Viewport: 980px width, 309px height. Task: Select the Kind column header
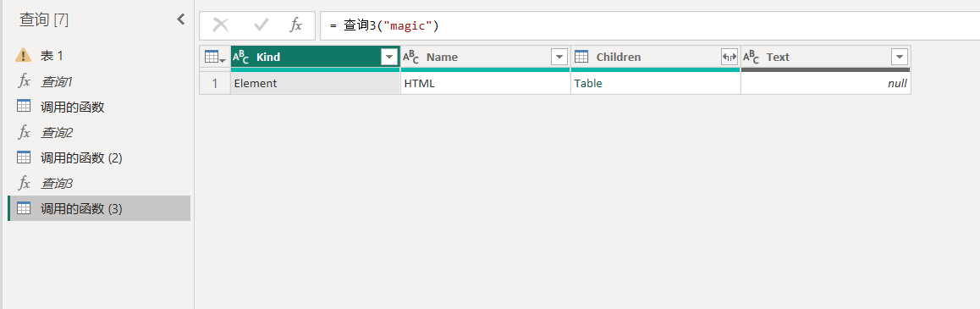316,57
